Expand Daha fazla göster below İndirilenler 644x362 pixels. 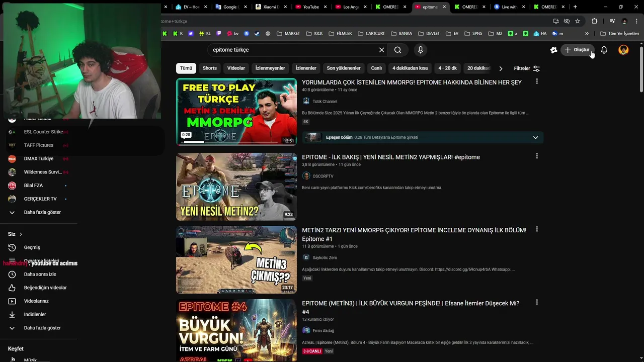(42, 328)
